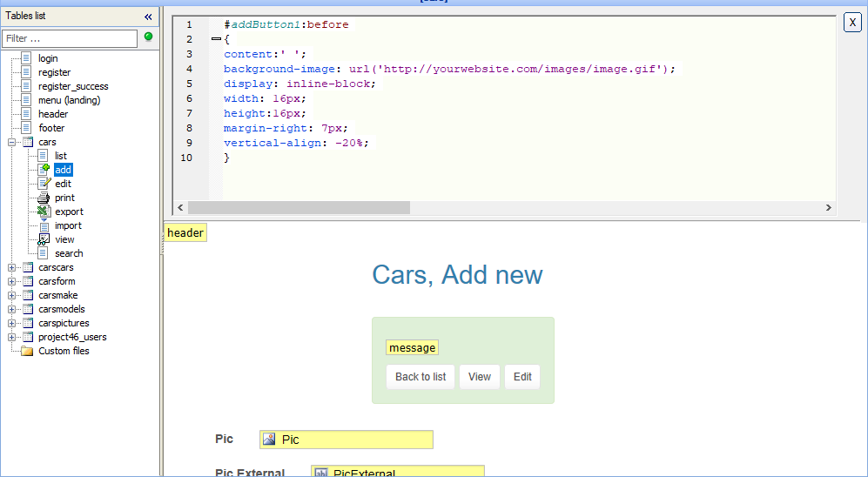Expand the carsform tree node
868x477 pixels.
[11, 281]
